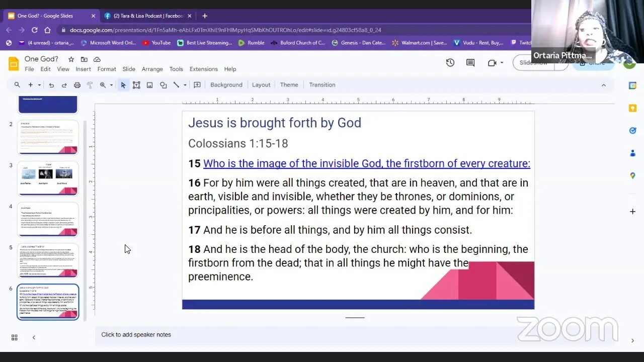Star the One God? presentation
Viewport: 644px width, 362px height.
tap(71, 59)
